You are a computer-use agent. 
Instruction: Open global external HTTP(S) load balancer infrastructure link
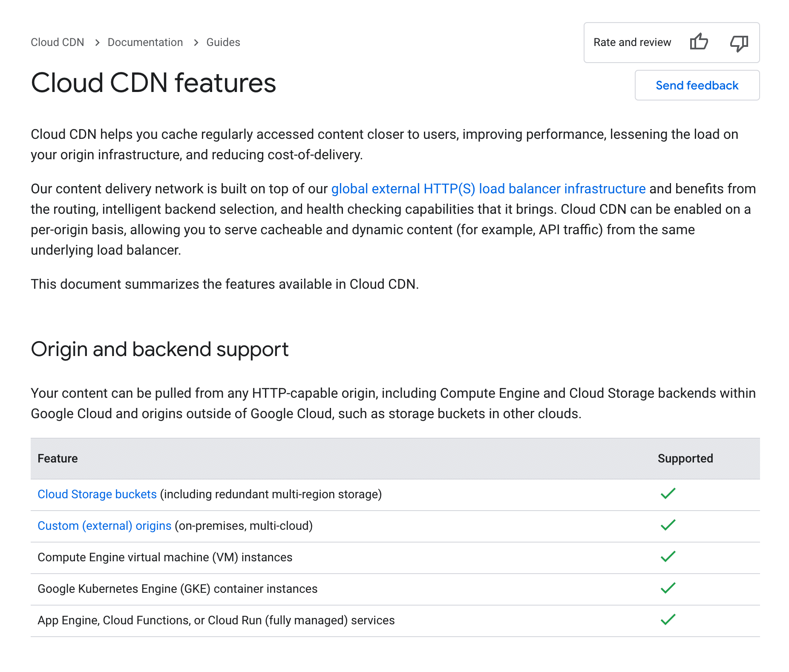point(488,189)
